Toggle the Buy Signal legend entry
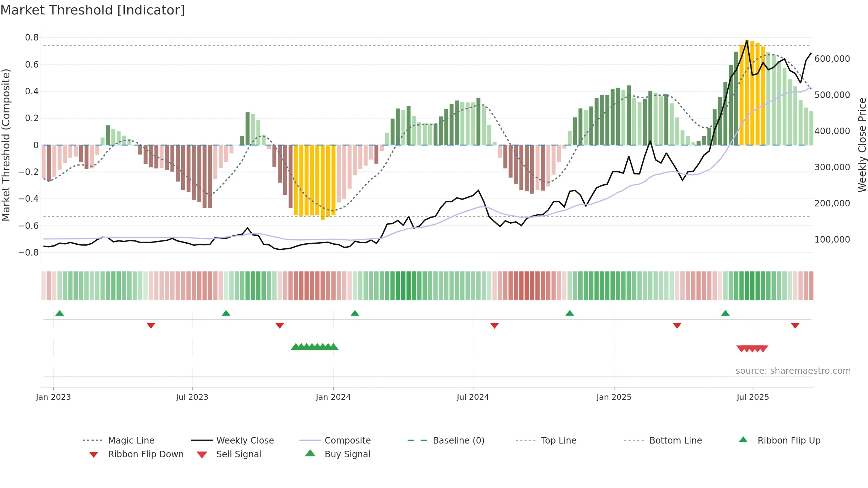Image resolution: width=868 pixels, height=488 pixels. [338, 454]
